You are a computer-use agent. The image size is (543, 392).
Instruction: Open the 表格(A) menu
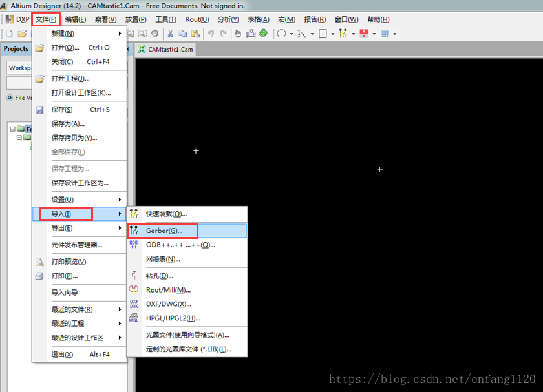click(x=259, y=19)
